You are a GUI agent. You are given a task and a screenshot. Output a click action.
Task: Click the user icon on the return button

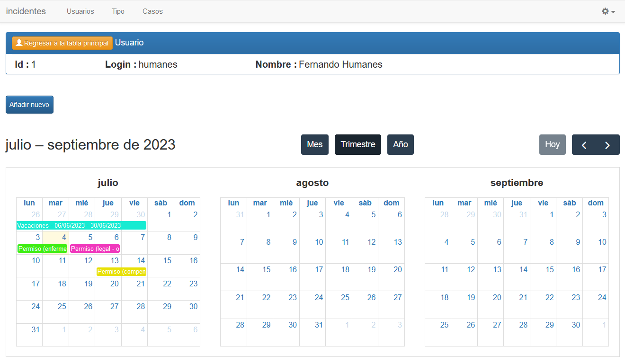[x=18, y=43]
